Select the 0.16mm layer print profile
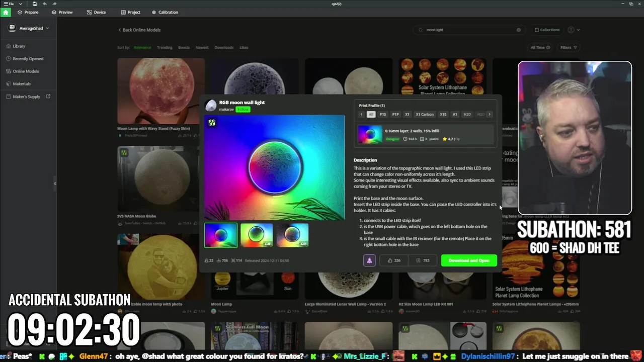Viewport: 644px width, 362px height. 426,135
